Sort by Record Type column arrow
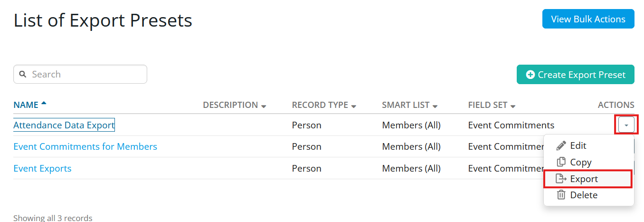 [353, 106]
